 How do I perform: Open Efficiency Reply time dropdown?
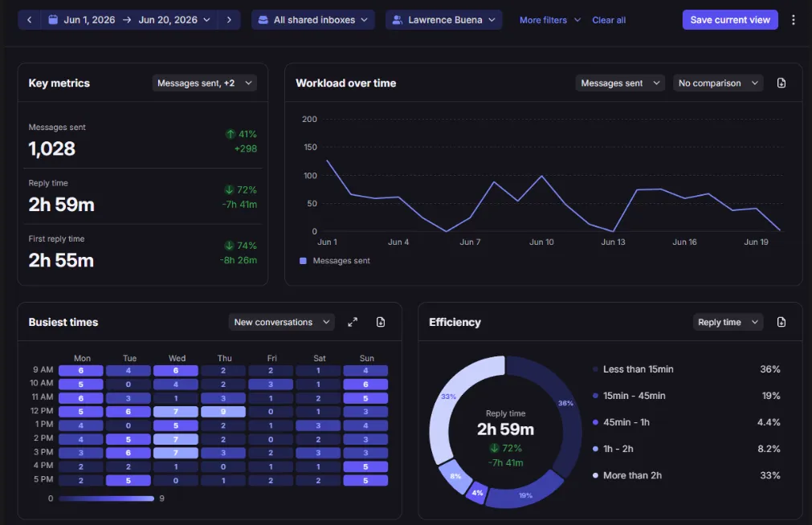tap(728, 322)
